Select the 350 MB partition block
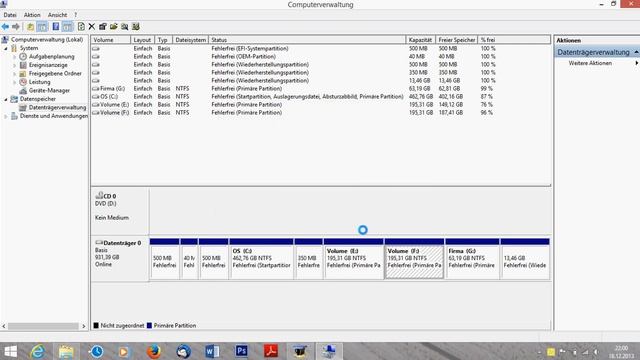This screenshot has height=360, width=640. click(x=309, y=259)
